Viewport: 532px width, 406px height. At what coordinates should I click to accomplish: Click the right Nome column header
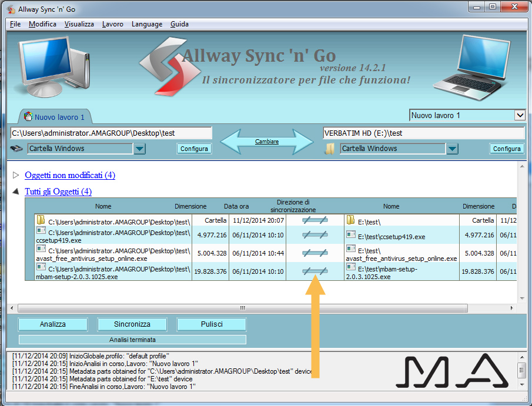tap(391, 206)
